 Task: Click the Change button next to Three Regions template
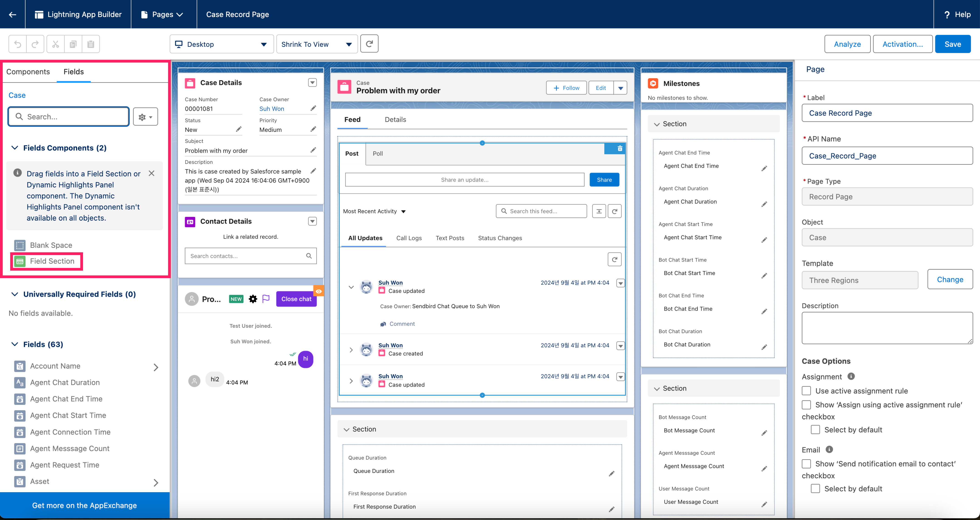pos(950,279)
